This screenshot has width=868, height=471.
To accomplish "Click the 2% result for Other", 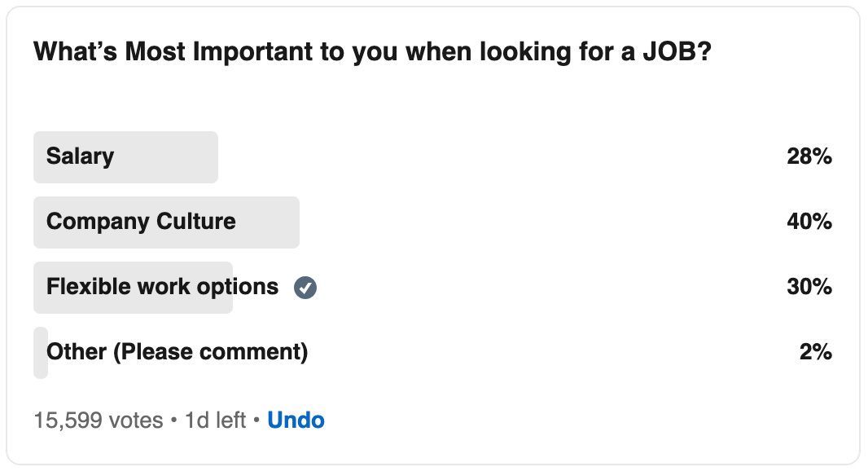I will (815, 352).
